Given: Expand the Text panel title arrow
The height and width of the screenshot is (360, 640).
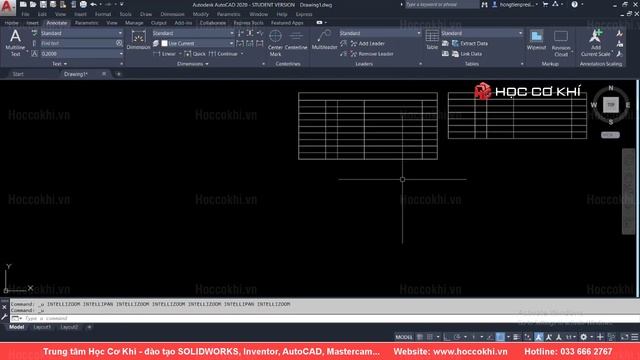Looking at the screenshot, I should (65, 64).
